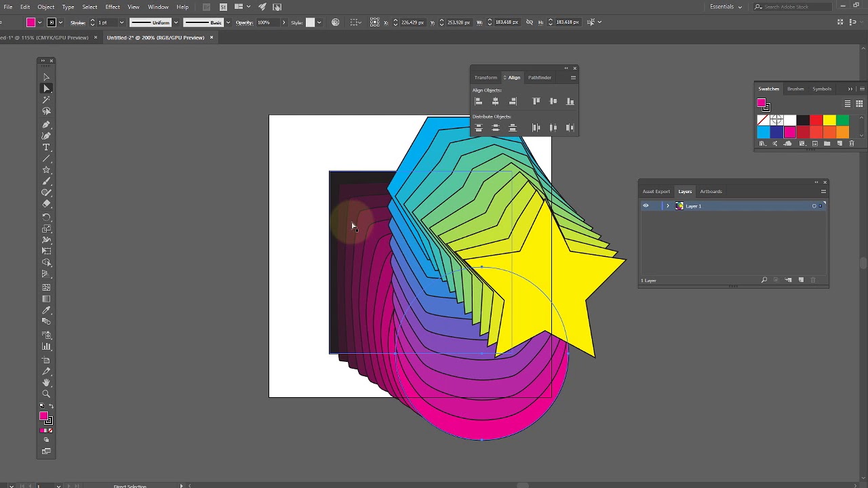Click Horizontal Align Left in Align panel

pyautogui.click(x=479, y=101)
